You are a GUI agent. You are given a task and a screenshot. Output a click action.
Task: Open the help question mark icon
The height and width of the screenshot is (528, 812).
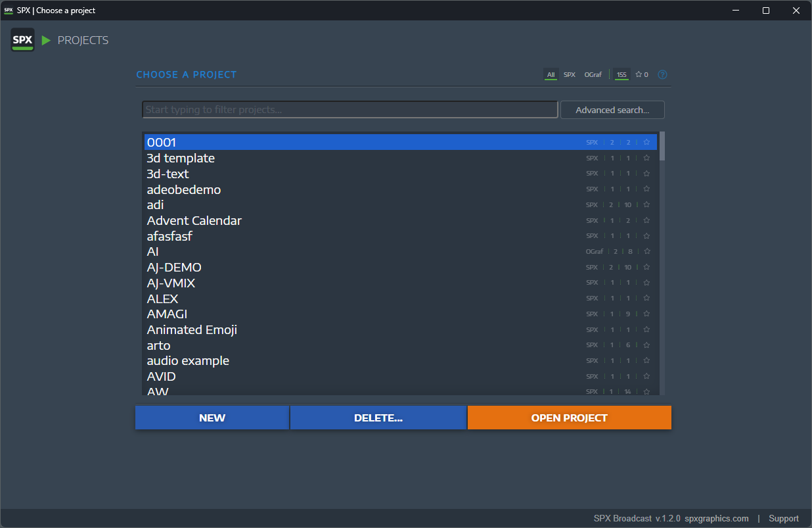click(662, 74)
